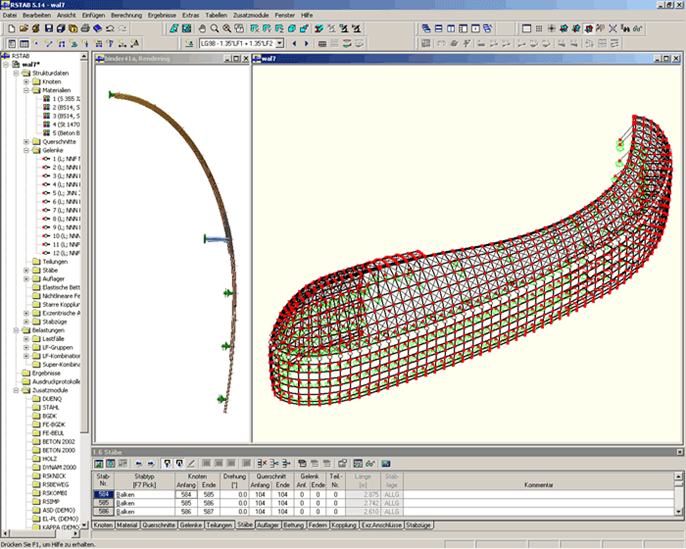Image resolution: width=686 pixels, height=549 pixels.
Task: Click the Undo arrow icon
Action: [x=110, y=29]
